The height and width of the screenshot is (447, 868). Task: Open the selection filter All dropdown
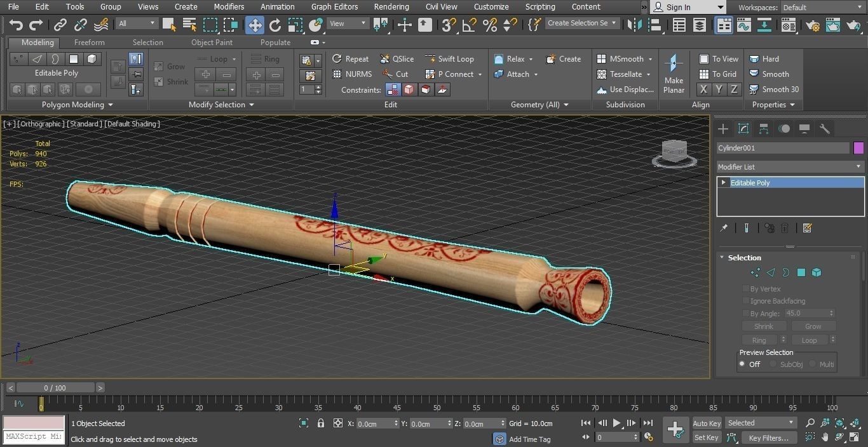tap(136, 23)
